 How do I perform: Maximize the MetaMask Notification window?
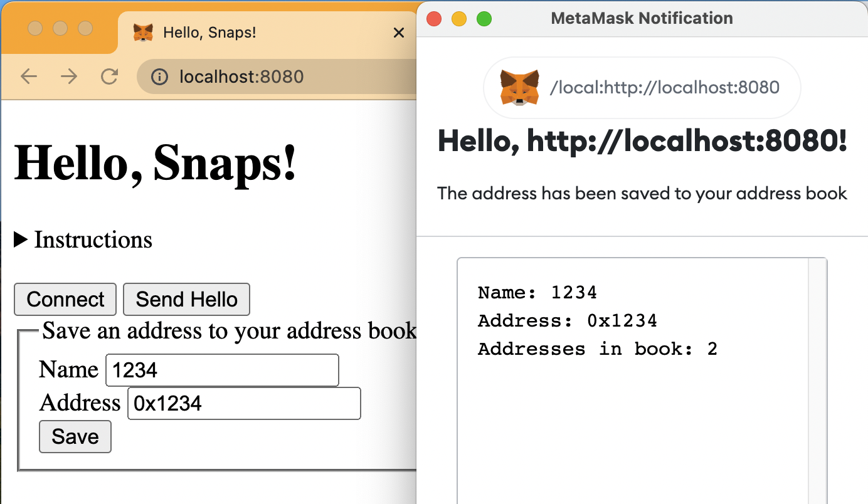(484, 19)
